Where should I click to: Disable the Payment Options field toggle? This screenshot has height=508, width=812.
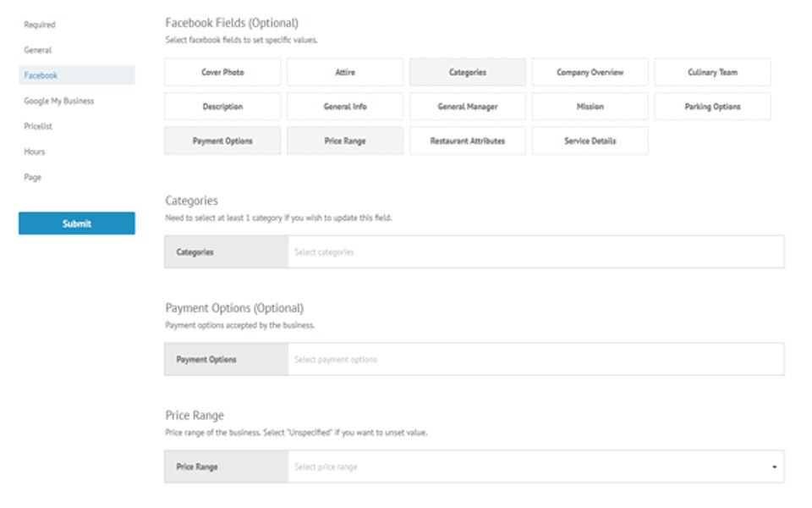click(222, 141)
